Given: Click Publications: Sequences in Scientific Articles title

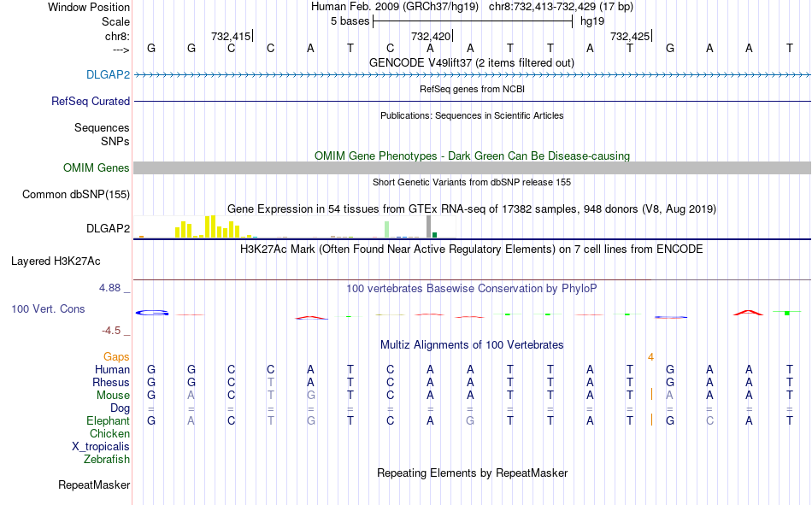Looking at the screenshot, I should click(x=472, y=115).
